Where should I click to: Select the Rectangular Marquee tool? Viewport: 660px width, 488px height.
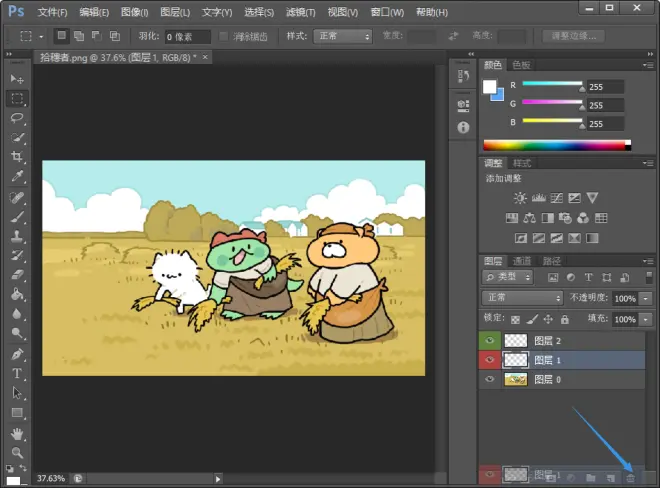point(17,99)
